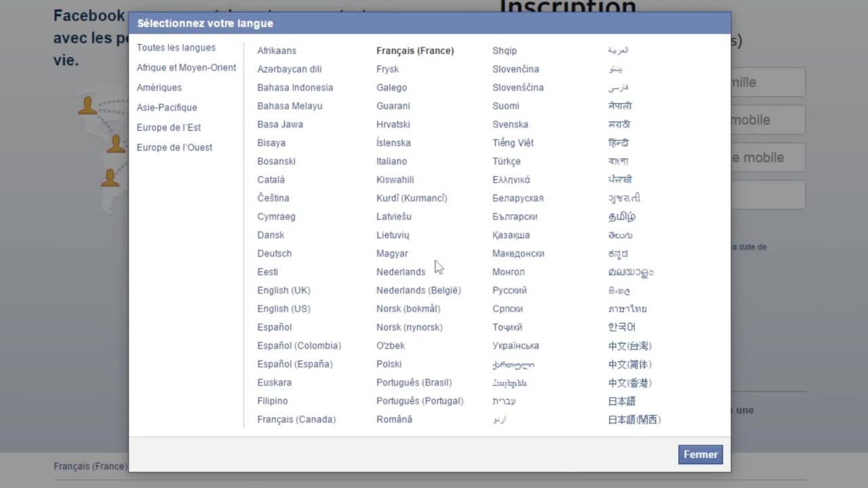The width and height of the screenshot is (868, 488).
Task: Pick Português (Brasil) language
Action: pos(414,382)
